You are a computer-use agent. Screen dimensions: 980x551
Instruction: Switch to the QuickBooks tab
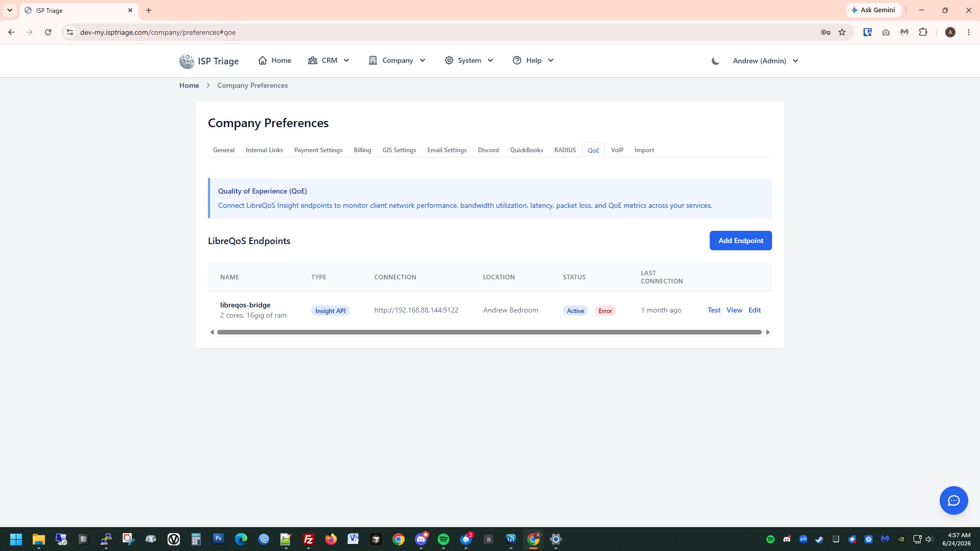tap(526, 150)
